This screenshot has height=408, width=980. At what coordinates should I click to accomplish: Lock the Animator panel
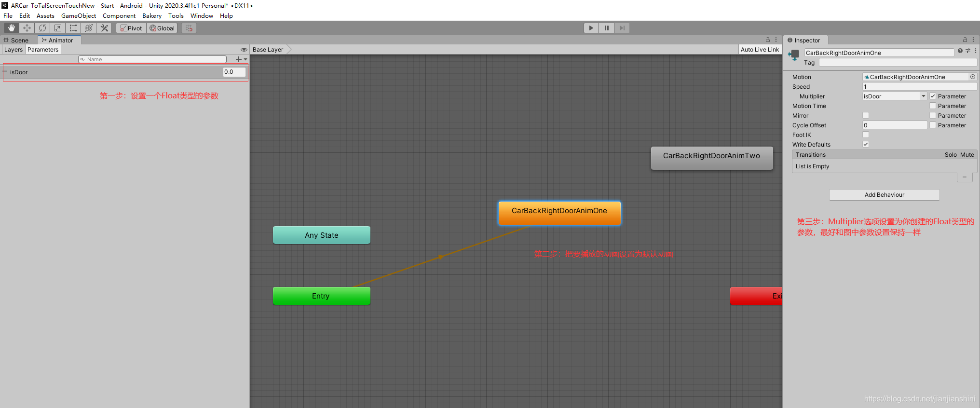coord(768,40)
